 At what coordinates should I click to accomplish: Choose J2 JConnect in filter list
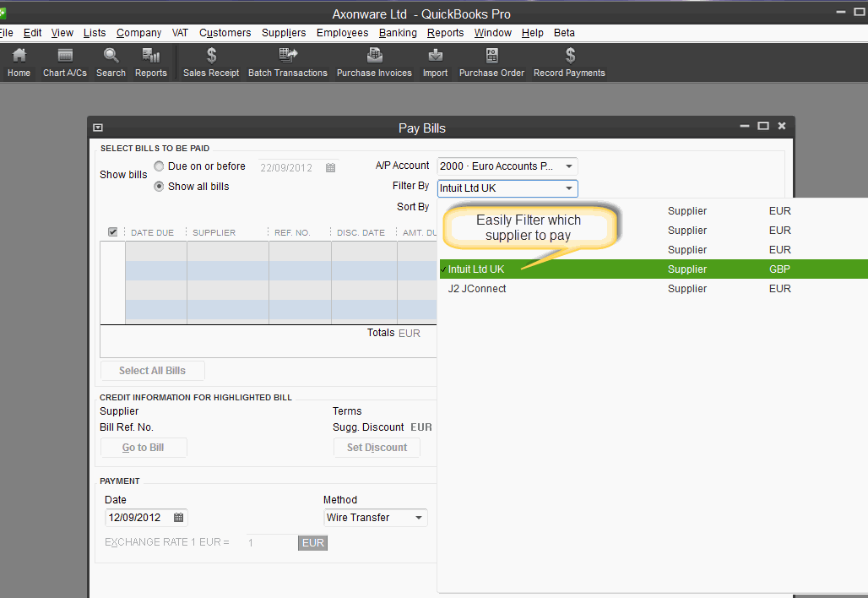pyautogui.click(x=654, y=289)
